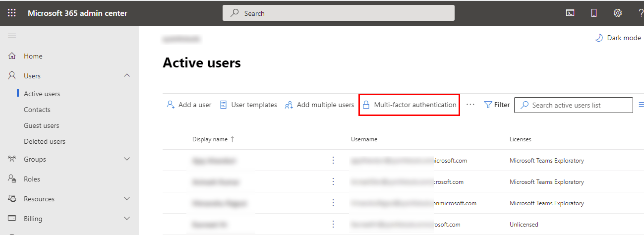Expand the Billing section chevron

click(x=127, y=219)
